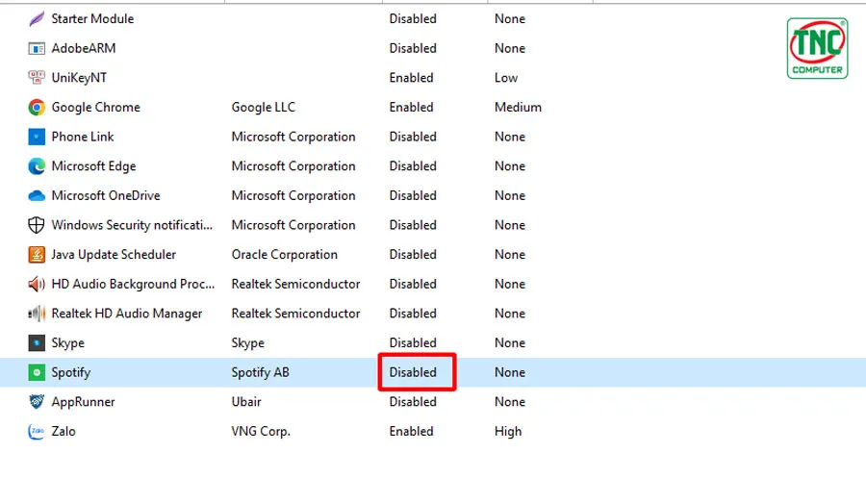This screenshot has width=866, height=504.
Task: Select the Zalo entry name
Action: (x=64, y=431)
